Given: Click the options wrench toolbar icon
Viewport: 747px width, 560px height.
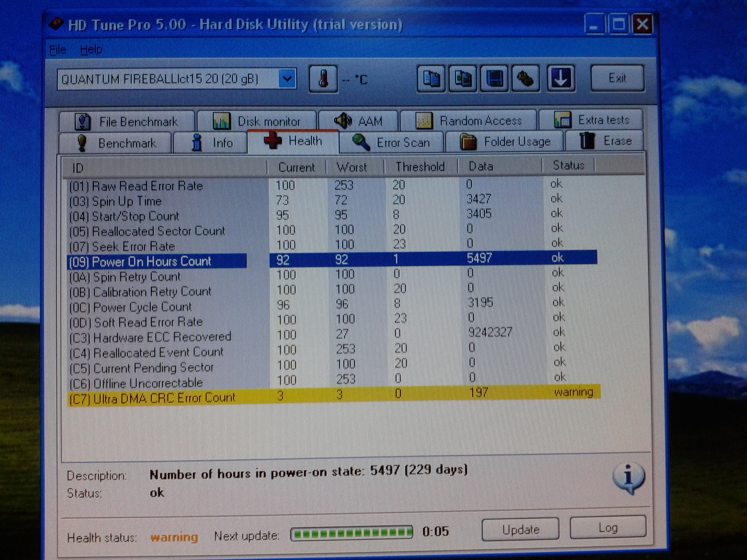Looking at the screenshot, I should click(525, 79).
